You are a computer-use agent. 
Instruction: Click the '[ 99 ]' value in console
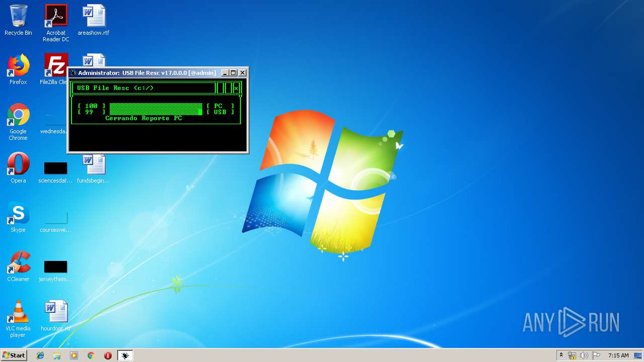pyautogui.click(x=92, y=112)
